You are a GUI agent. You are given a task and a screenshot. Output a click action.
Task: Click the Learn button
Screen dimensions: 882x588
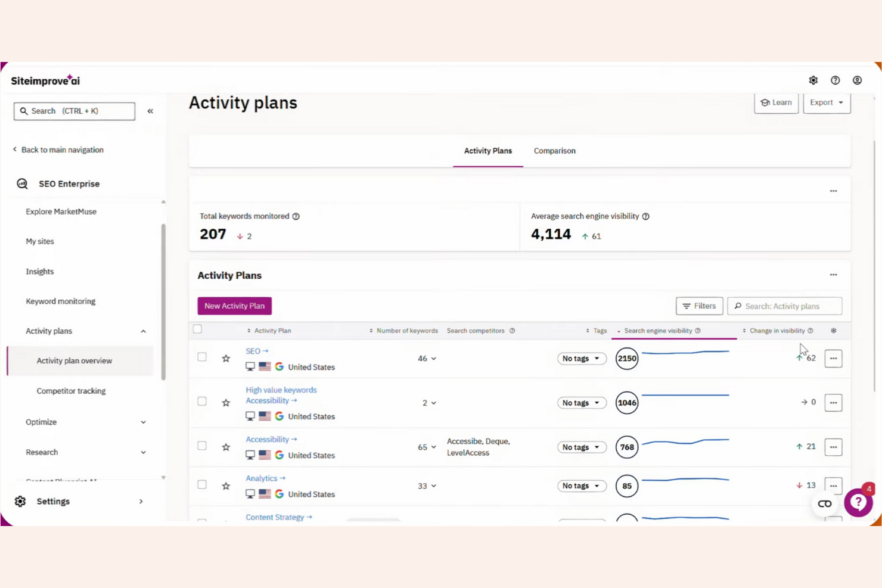coord(777,102)
